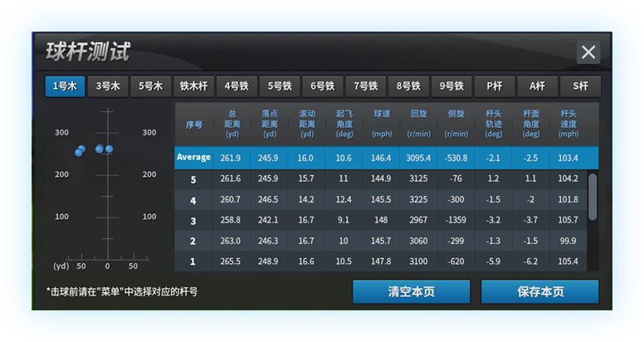
Task: Click club path -5.9 in row 1
Action: click(493, 261)
